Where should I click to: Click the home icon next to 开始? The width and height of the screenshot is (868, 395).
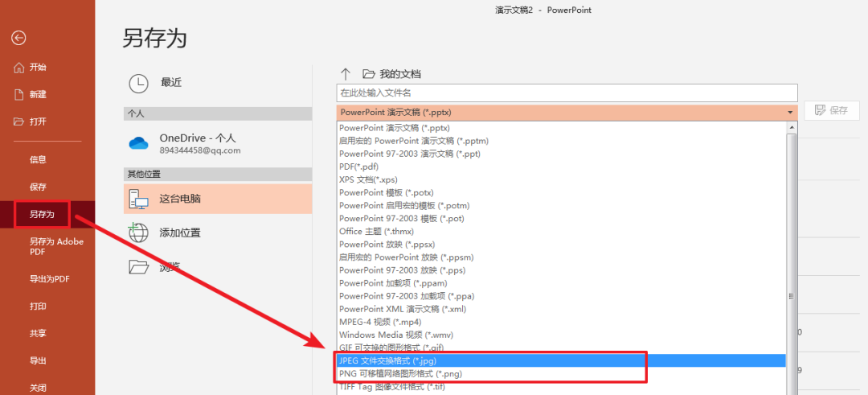[x=18, y=67]
